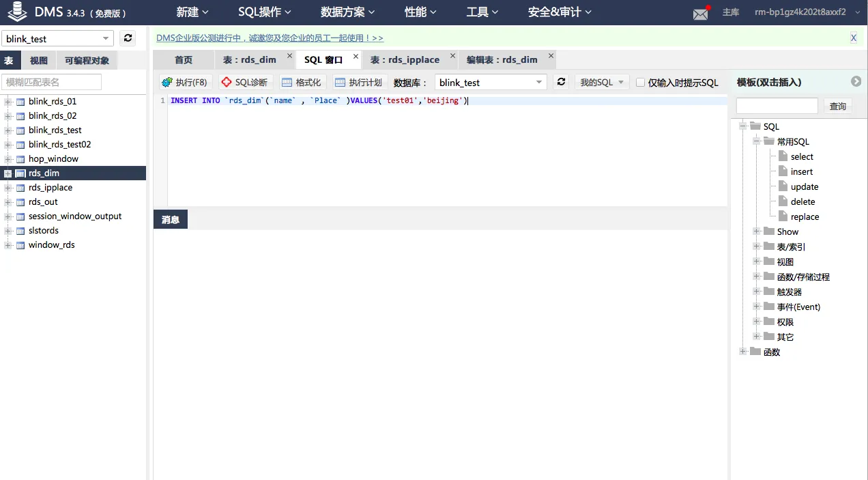The image size is (868, 480).
Task: Run the query with 执行(F8)
Action: (184, 82)
